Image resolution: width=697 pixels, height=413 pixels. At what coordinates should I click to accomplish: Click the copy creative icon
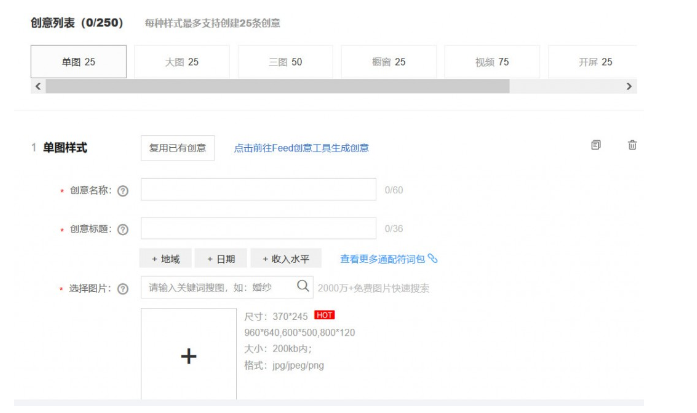pyautogui.click(x=596, y=145)
